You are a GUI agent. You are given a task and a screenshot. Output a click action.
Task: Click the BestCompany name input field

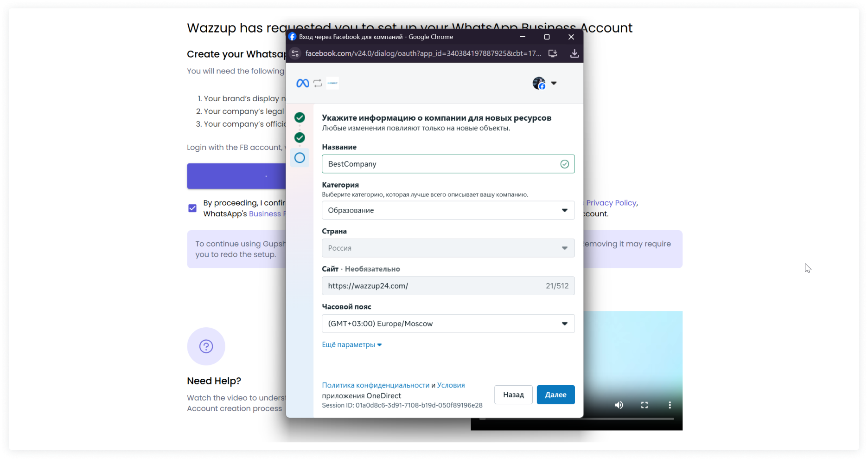tap(448, 164)
